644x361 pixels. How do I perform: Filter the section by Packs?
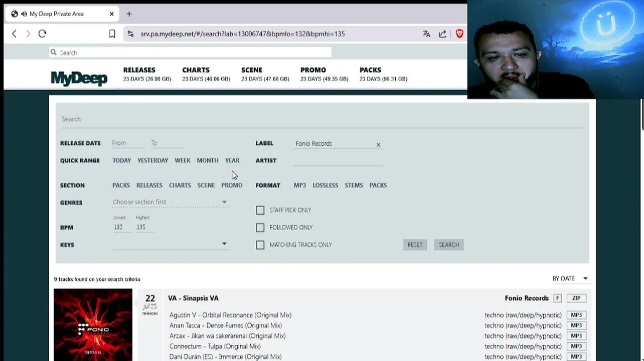121,185
